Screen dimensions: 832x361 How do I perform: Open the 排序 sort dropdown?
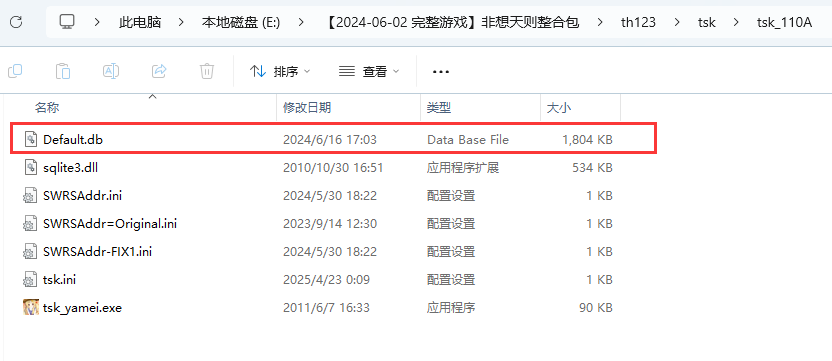click(280, 72)
